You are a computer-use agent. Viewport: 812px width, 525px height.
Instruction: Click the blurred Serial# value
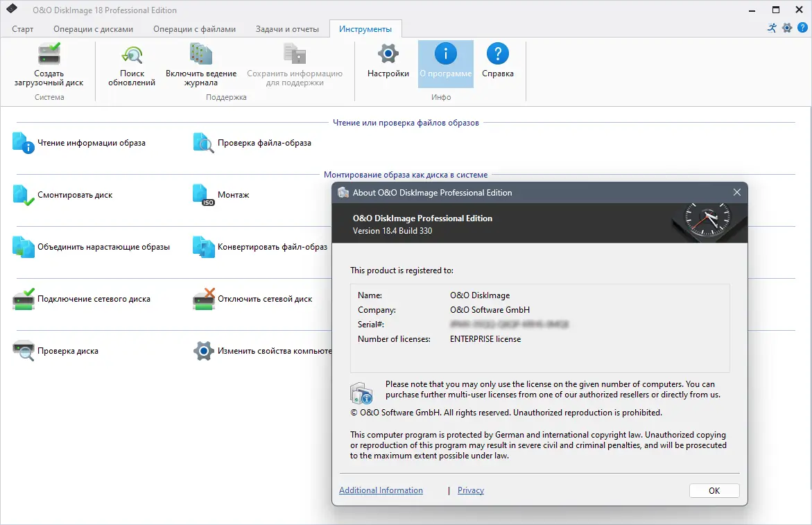pyautogui.click(x=509, y=324)
